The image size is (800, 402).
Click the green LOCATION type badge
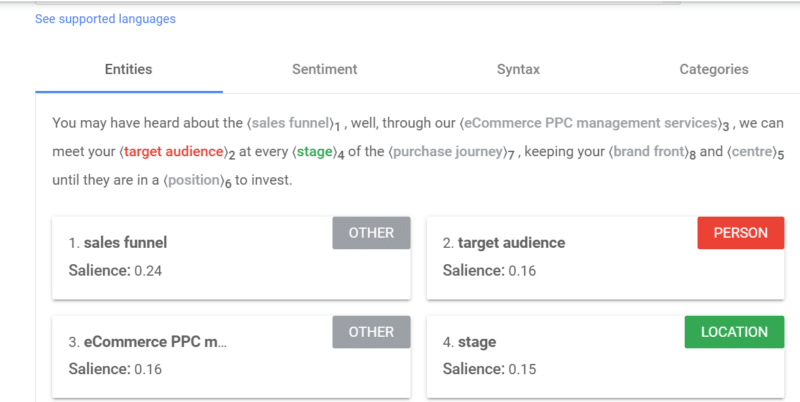[734, 332]
